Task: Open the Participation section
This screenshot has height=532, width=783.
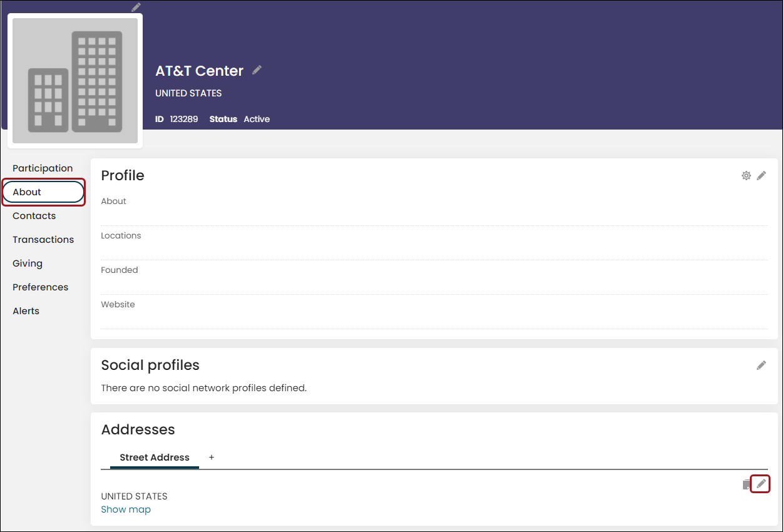Action: point(43,168)
